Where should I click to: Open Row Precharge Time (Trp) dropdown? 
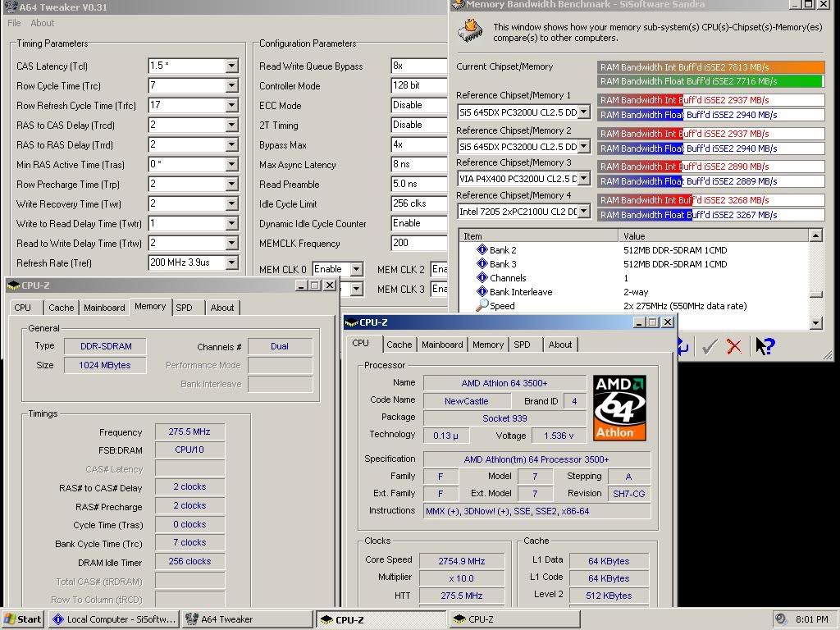tap(231, 184)
